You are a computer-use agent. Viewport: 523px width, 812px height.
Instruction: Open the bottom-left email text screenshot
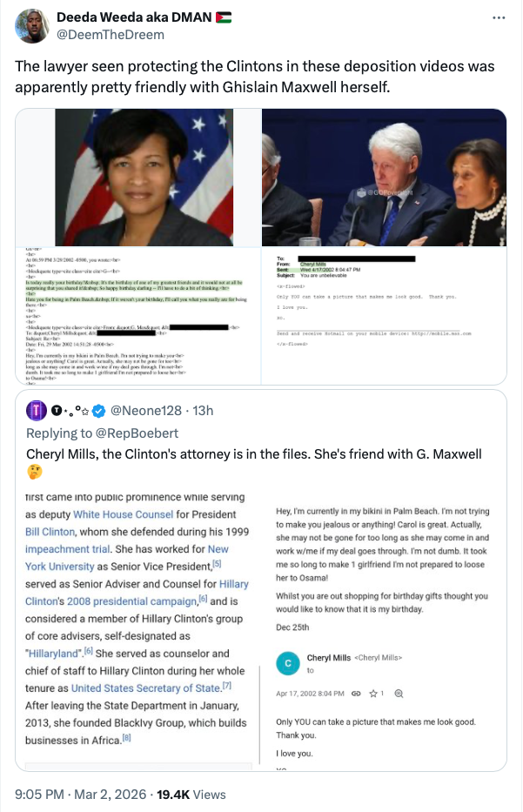point(138,316)
